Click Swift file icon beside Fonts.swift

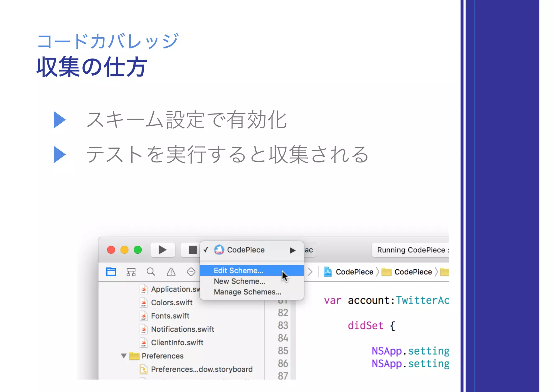[x=144, y=316]
